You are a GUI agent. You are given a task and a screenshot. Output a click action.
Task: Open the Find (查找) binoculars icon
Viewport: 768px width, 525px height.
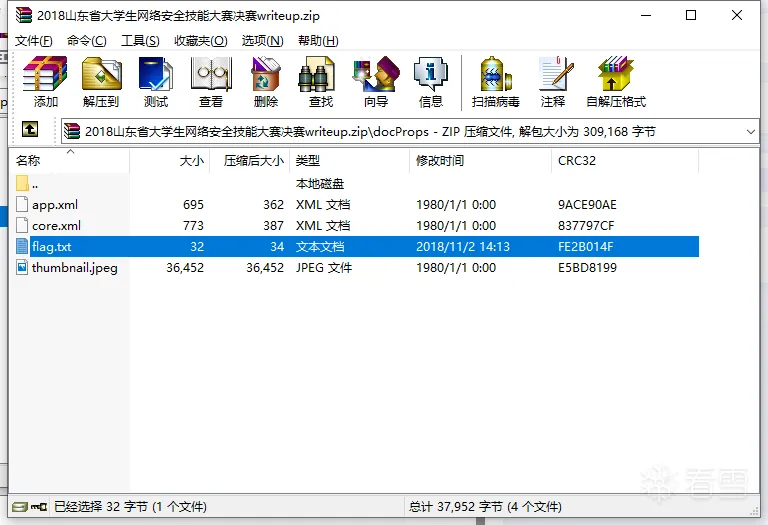(316, 73)
